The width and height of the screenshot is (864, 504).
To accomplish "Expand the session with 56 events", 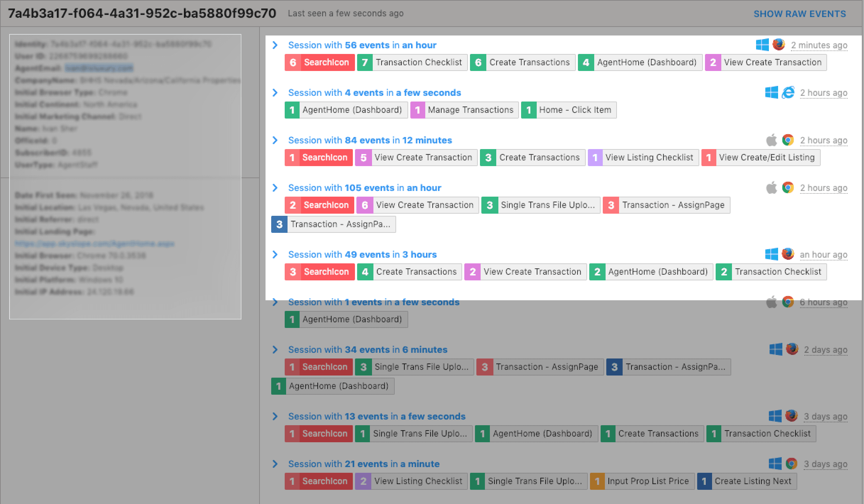I will pyautogui.click(x=275, y=45).
